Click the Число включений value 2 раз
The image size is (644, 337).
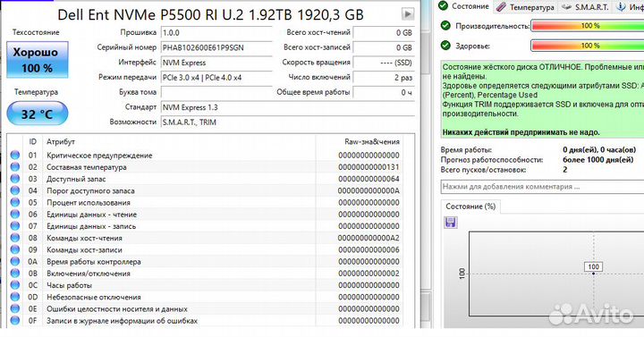coord(384,77)
